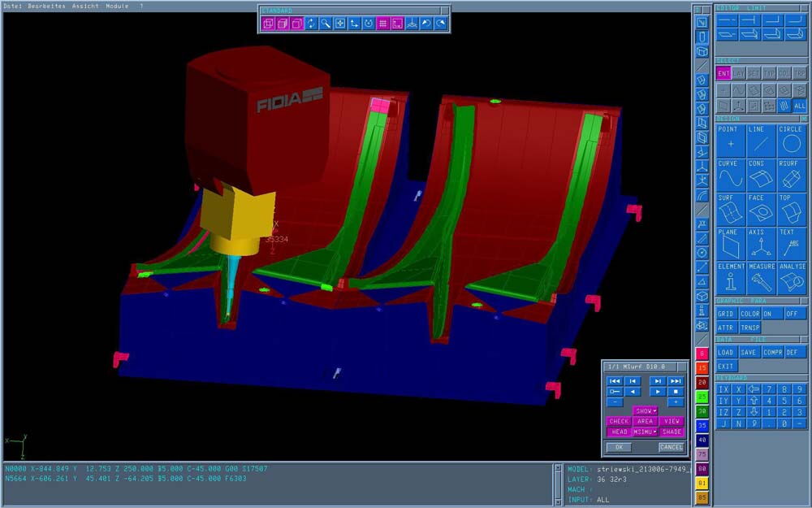Open the Bearbeiten menu
The image size is (812, 508).
[x=47, y=5]
